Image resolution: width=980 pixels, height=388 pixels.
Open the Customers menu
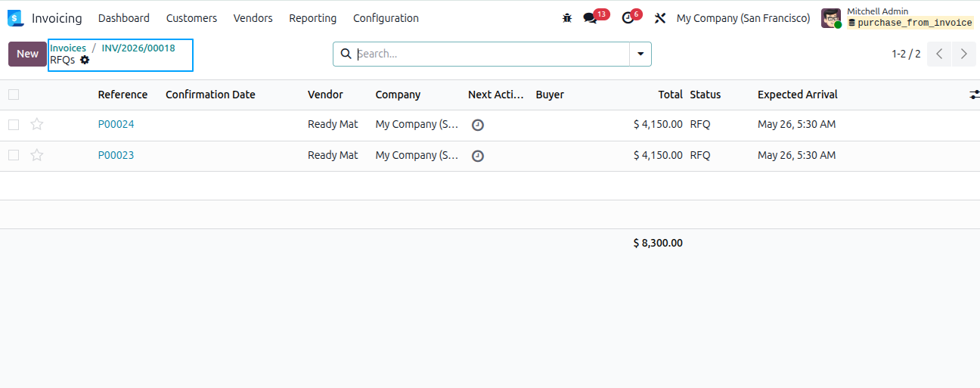[191, 18]
